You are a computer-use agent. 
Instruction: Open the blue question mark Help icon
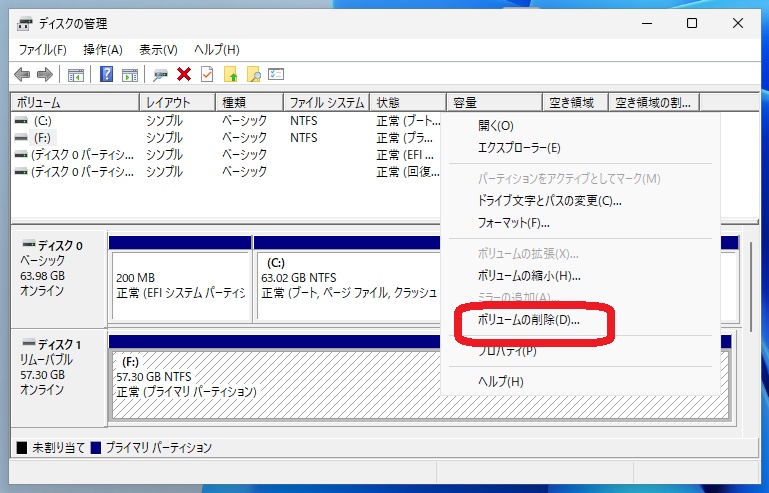click(106, 75)
